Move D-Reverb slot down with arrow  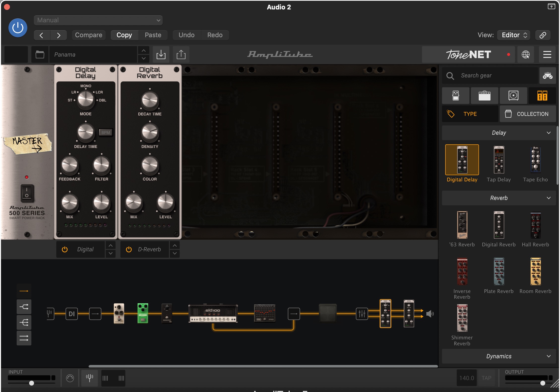175,253
